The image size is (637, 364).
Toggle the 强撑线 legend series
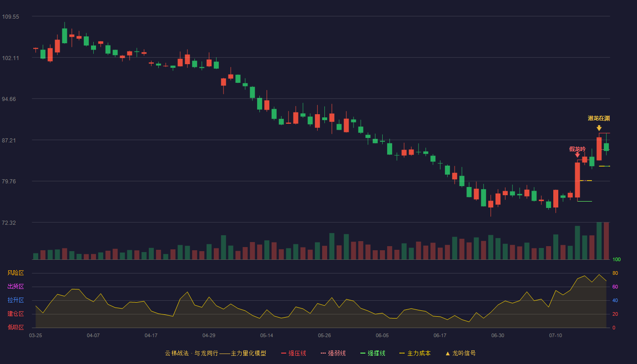point(373,353)
